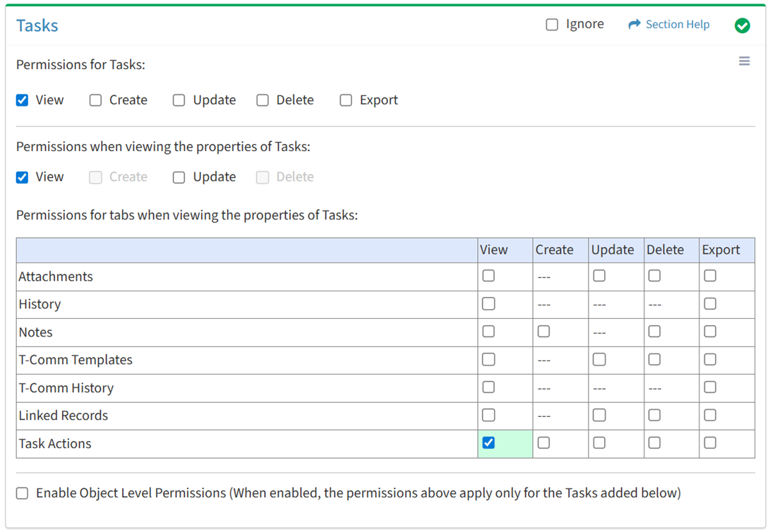Screen dimensions: 770x532
Task: Enable Export permission for Tasks
Action: 346,100
